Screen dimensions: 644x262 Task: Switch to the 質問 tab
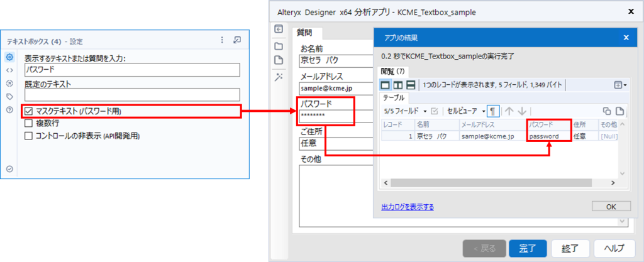[x=308, y=33]
